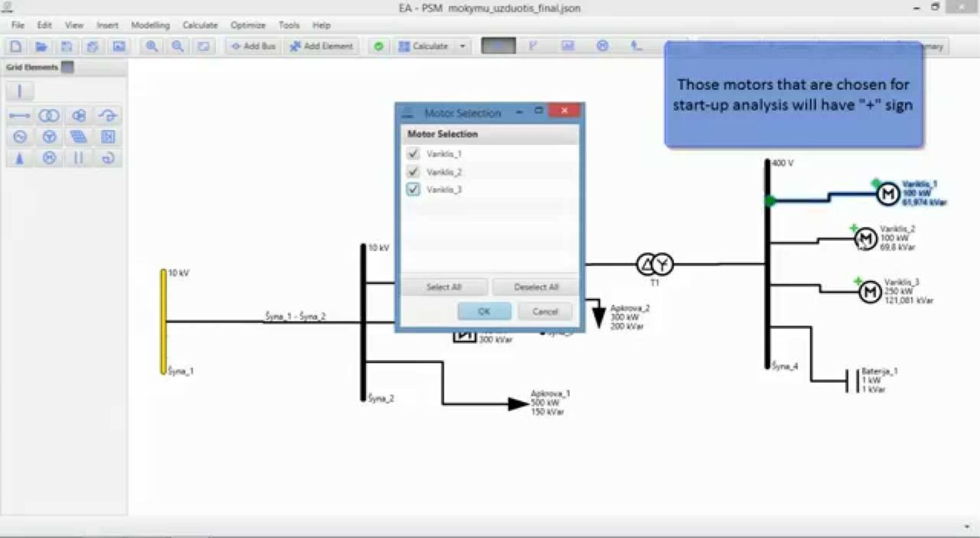Toggle the Variklis_3 motor checkbox
The image size is (980, 538).
pyautogui.click(x=413, y=190)
